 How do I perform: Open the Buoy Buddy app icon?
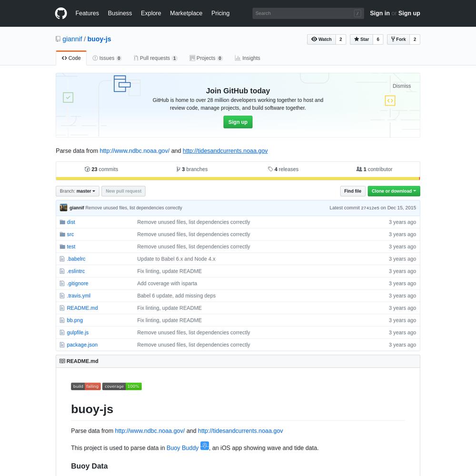pyautogui.click(x=205, y=446)
